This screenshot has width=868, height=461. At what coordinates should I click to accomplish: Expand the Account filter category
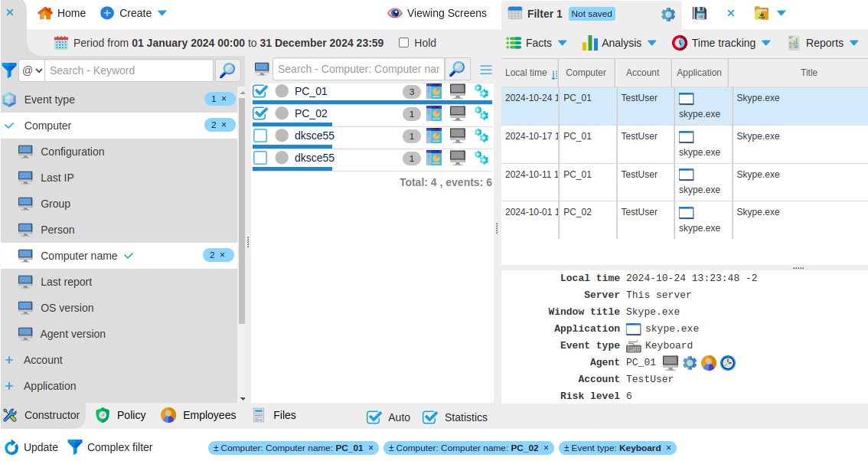9,360
